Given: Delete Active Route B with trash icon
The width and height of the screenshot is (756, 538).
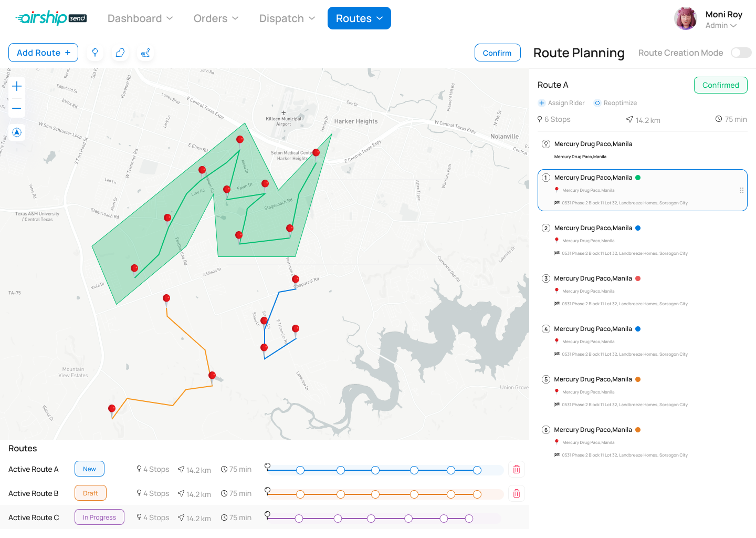Looking at the screenshot, I should 517,493.
